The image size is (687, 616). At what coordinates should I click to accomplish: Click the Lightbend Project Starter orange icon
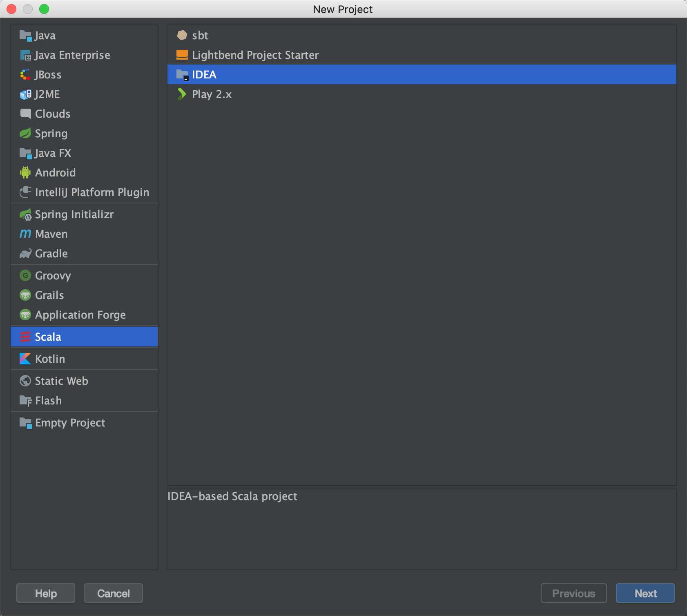pyautogui.click(x=182, y=55)
